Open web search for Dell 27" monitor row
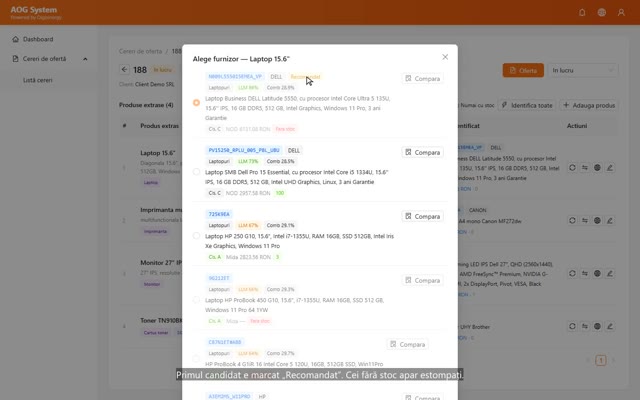640x400 pixels. [597, 273]
